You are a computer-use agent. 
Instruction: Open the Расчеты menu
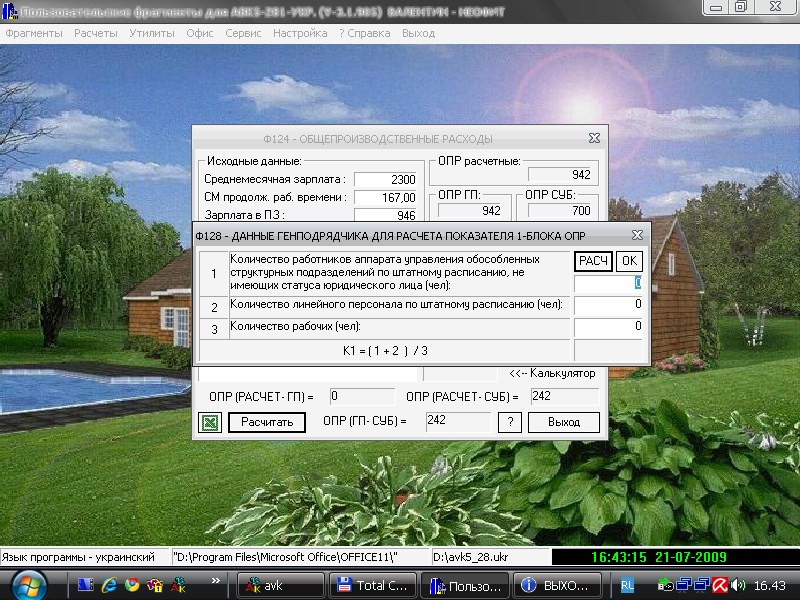click(95, 33)
